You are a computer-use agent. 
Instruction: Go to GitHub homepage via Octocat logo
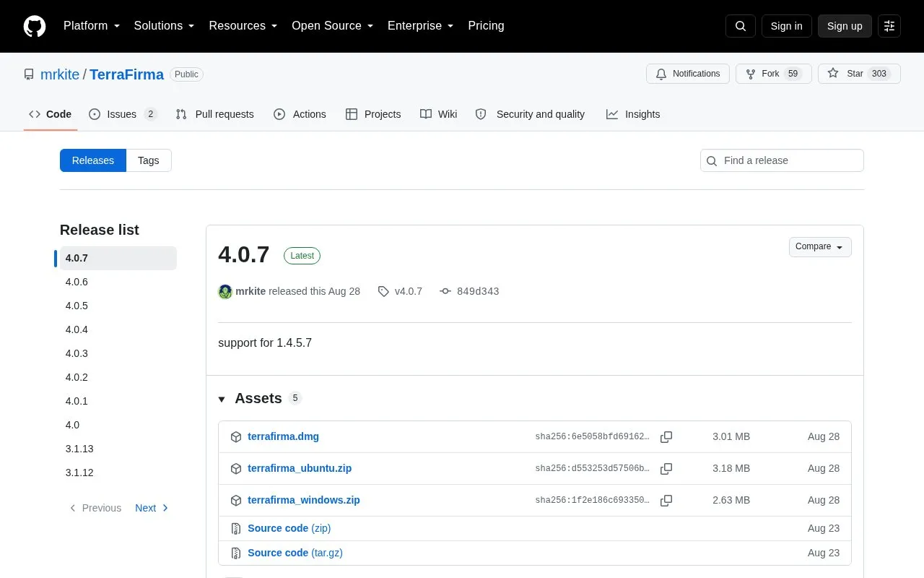tap(35, 26)
